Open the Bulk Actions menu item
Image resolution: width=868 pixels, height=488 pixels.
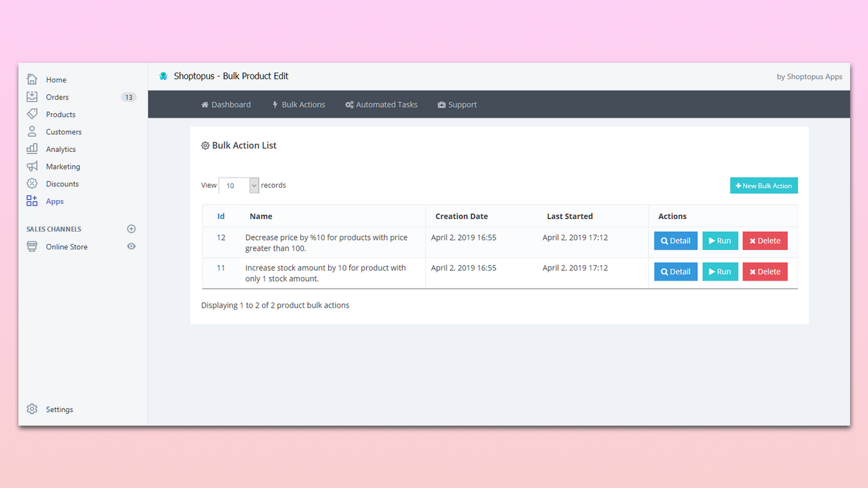click(298, 104)
